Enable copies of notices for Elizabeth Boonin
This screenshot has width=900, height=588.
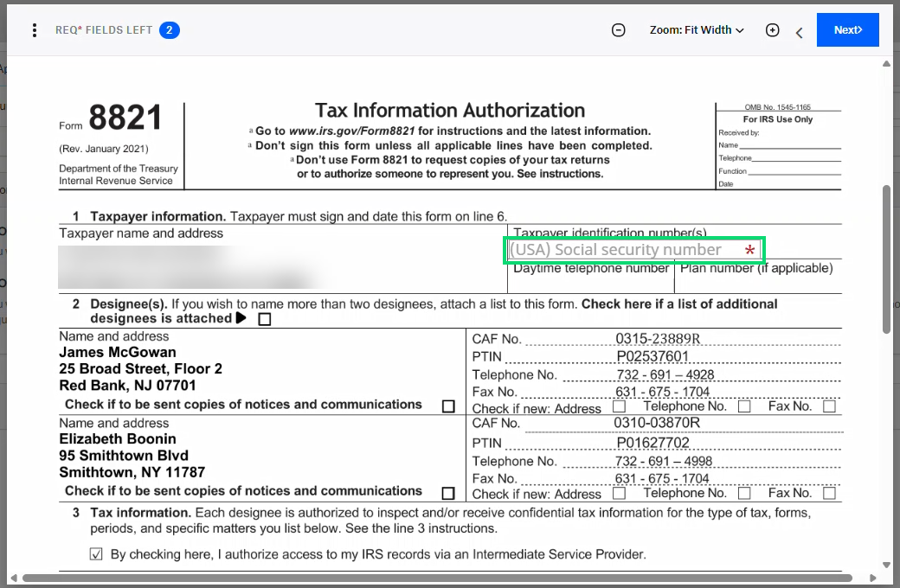tap(447, 491)
